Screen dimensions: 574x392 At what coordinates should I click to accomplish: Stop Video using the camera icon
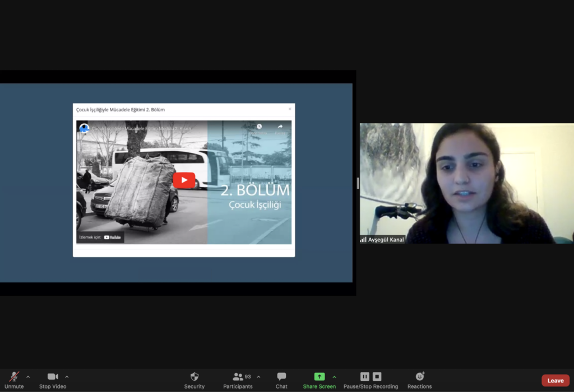(53, 380)
